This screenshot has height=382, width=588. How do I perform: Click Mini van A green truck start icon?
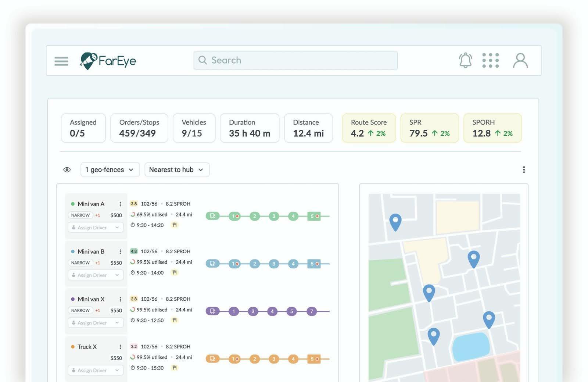click(x=212, y=216)
